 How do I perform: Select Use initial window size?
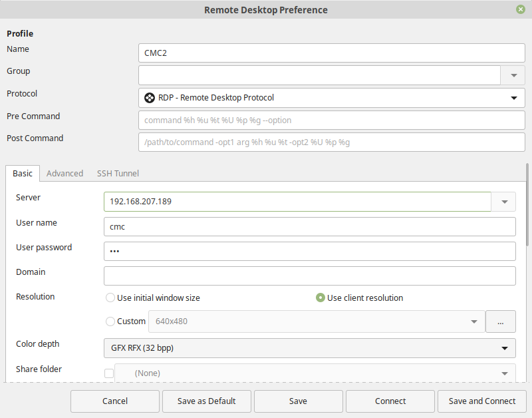[x=110, y=298]
